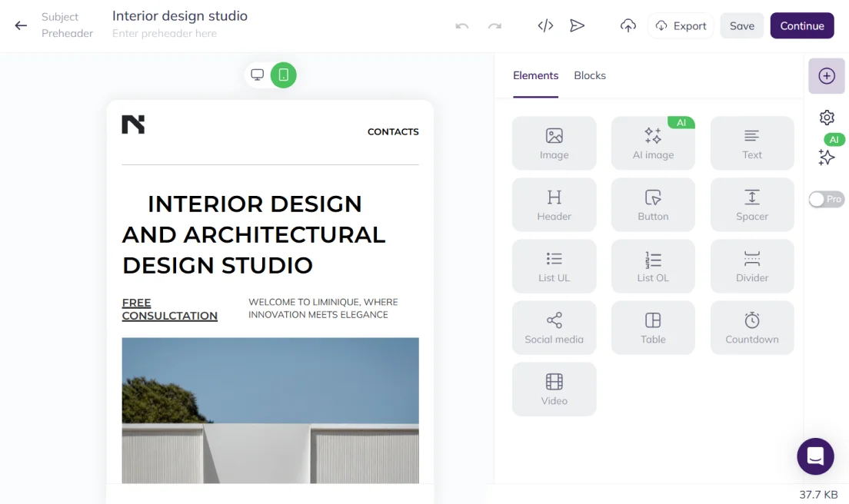849x504 pixels.
Task: Add the Social media element
Action: pyautogui.click(x=554, y=328)
